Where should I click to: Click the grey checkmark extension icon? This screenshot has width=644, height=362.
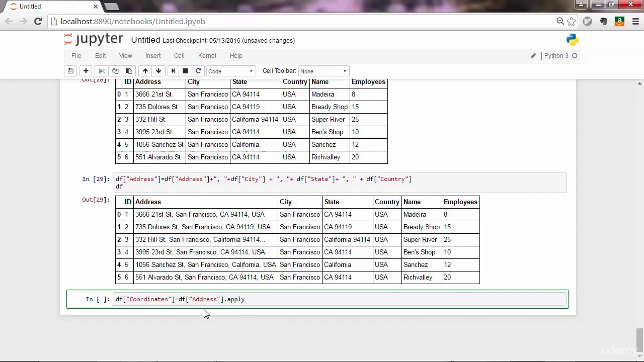587,21
